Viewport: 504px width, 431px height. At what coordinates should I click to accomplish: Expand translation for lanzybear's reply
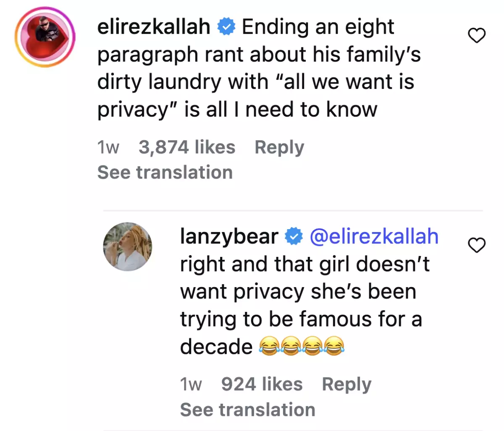247,409
